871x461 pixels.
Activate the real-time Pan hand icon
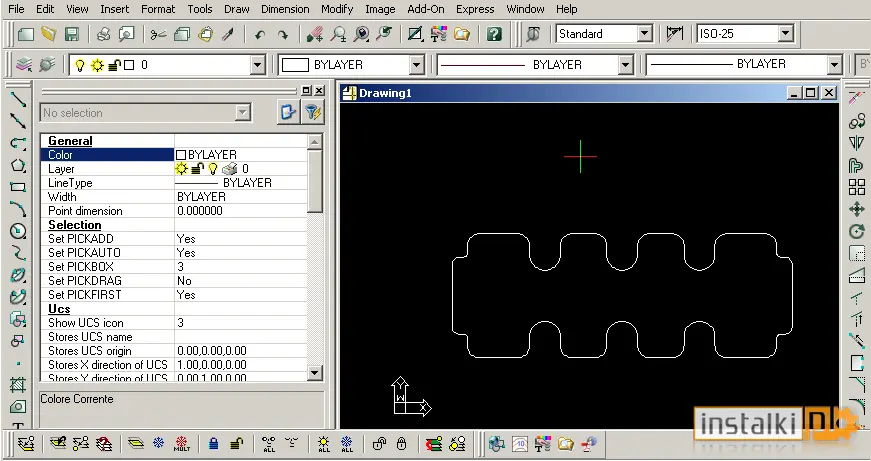pyautogui.click(x=315, y=34)
